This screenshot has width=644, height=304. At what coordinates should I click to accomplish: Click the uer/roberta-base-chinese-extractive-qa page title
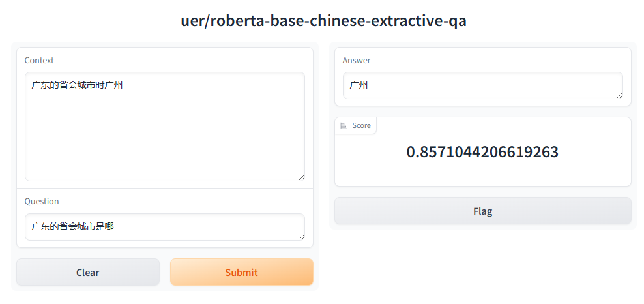point(323,21)
